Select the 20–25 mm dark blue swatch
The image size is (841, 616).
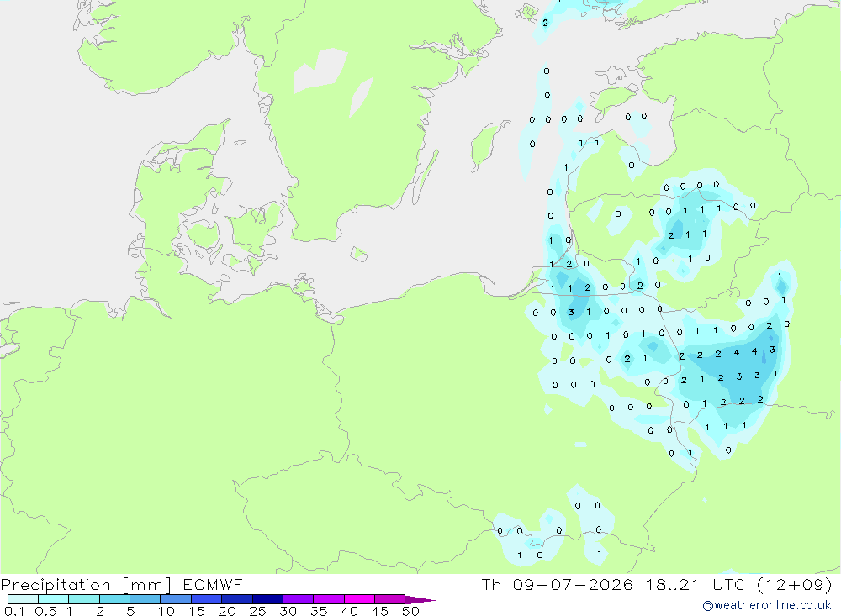pyautogui.click(x=237, y=599)
